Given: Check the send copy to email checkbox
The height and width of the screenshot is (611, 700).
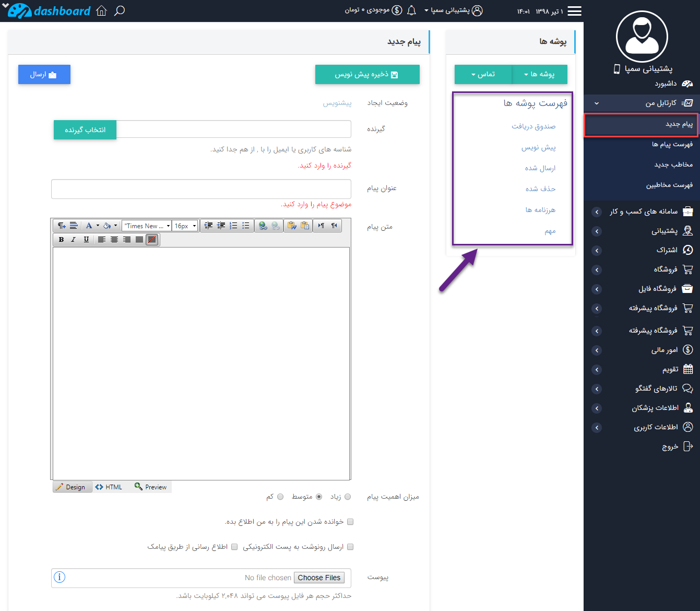Looking at the screenshot, I should tap(350, 547).
